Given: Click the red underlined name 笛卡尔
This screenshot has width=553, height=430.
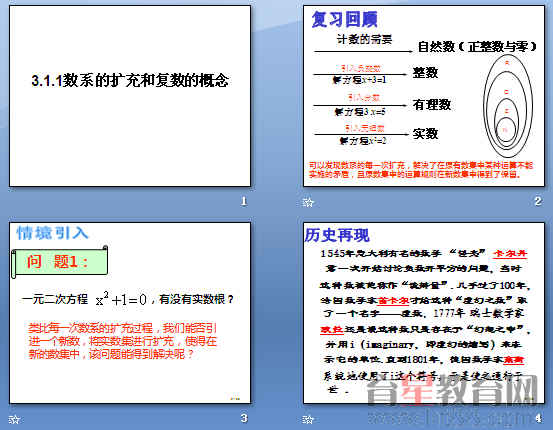Looking at the screenshot, I should 393,301.
